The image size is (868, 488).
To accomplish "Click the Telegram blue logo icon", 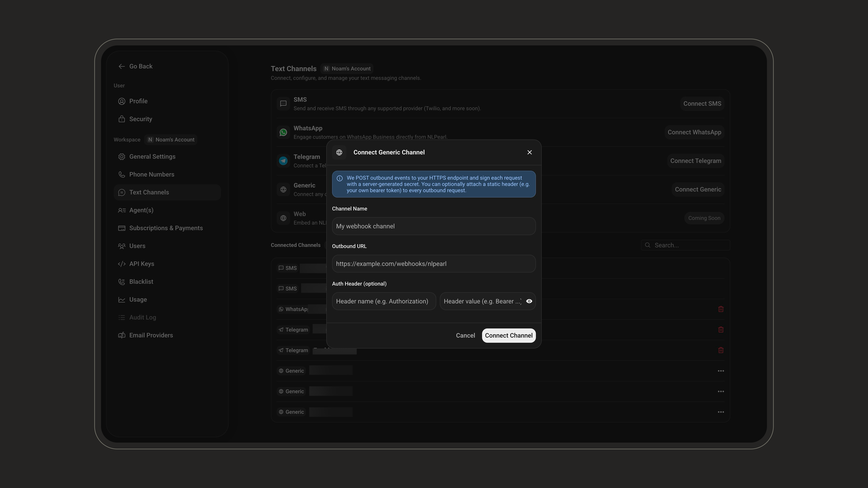I will click(283, 161).
